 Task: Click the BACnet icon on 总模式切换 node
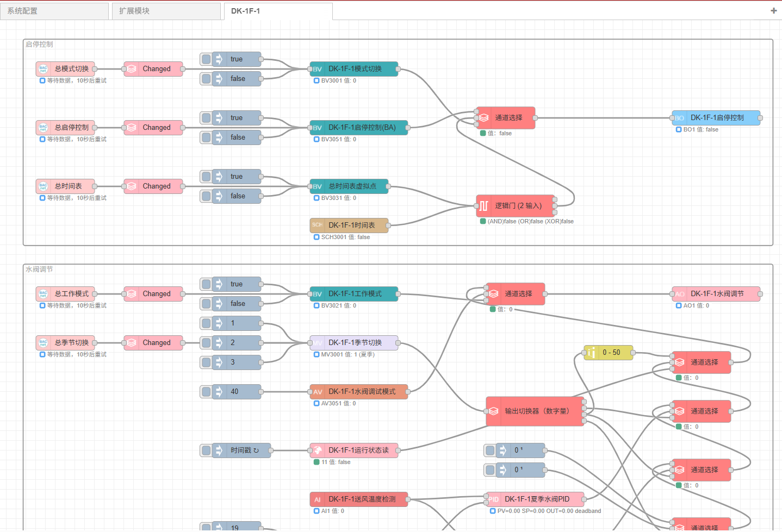[44, 69]
